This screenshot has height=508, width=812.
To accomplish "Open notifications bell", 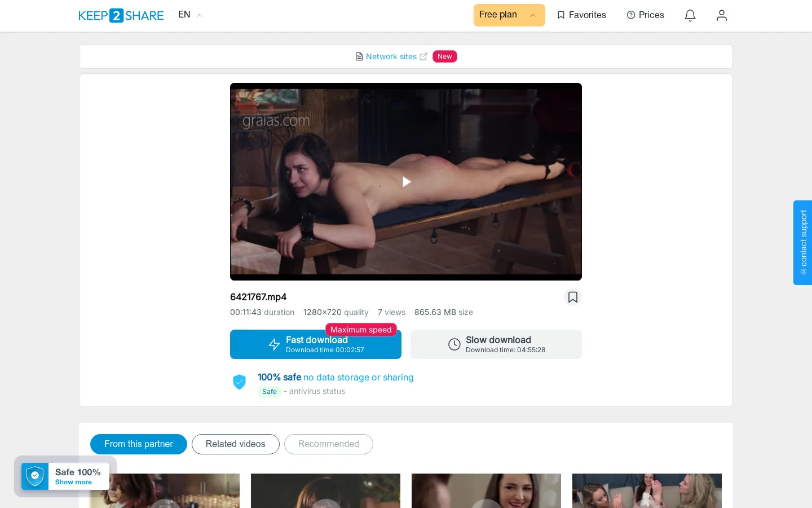I will pyautogui.click(x=690, y=15).
